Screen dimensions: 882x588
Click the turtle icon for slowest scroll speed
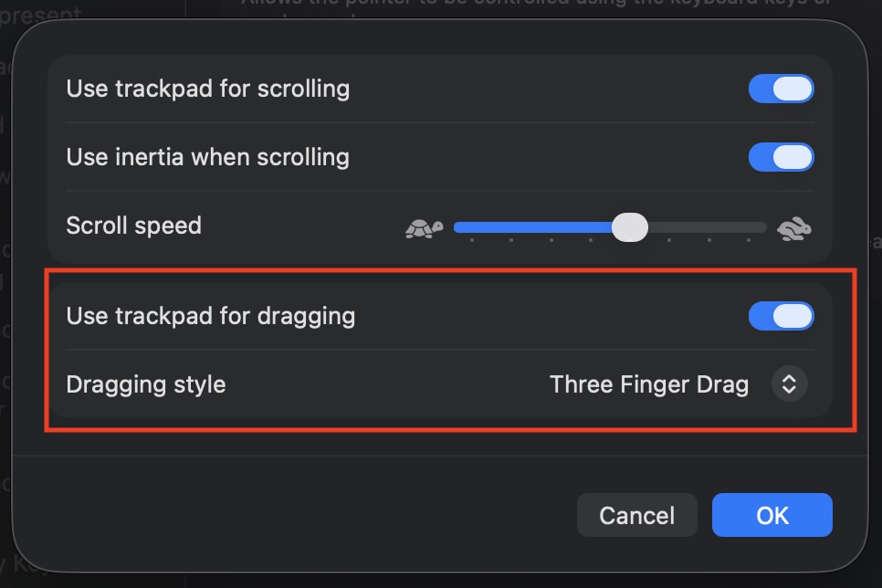(424, 226)
